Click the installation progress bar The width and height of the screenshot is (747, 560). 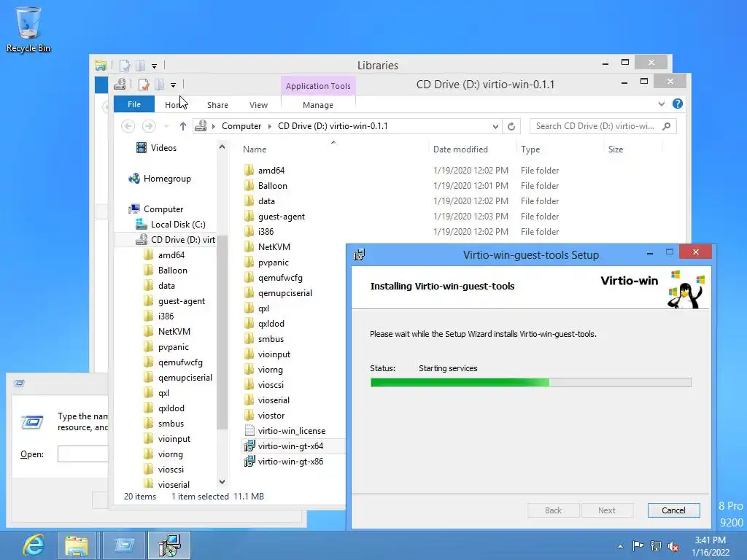point(531,382)
